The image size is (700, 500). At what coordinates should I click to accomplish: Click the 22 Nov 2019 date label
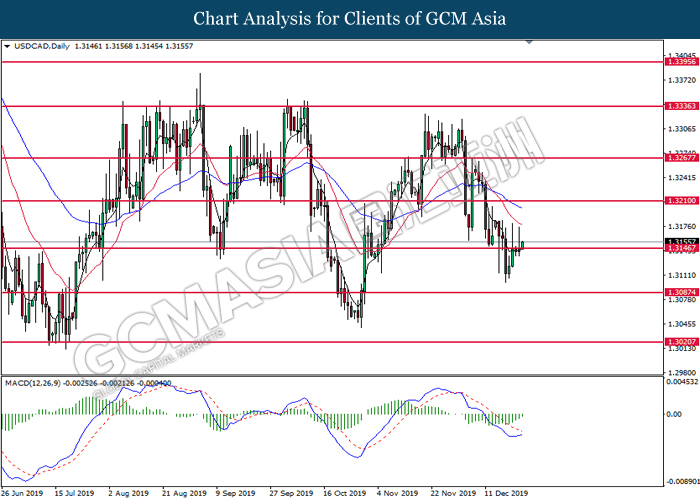[453, 493]
